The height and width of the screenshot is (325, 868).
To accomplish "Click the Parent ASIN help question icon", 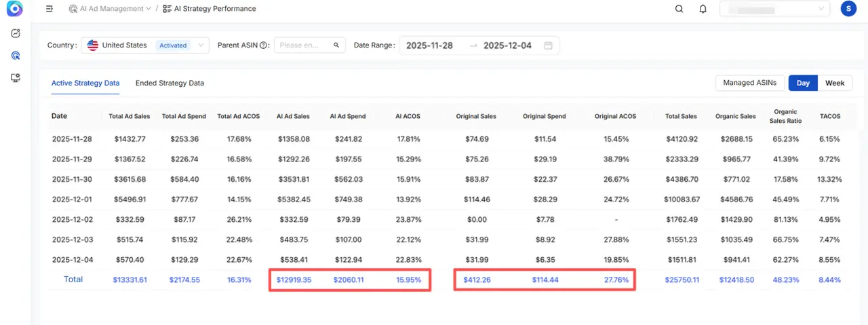I will [263, 45].
